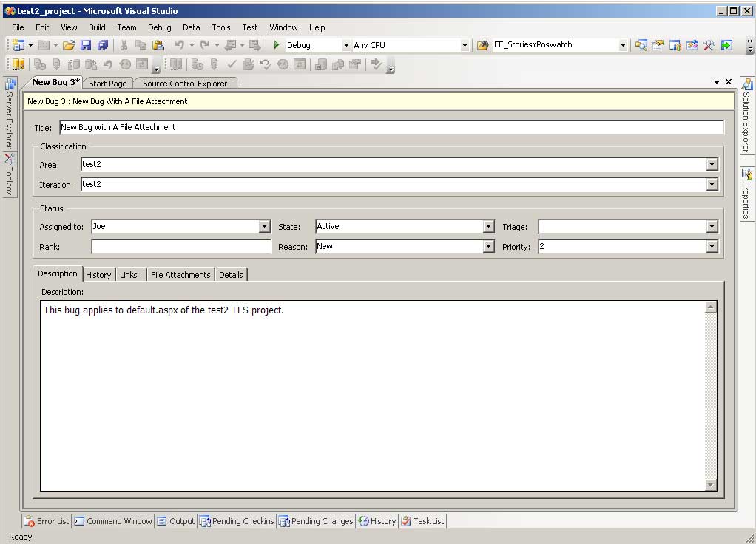Image resolution: width=756 pixels, height=544 pixels.
Task: Click the Cut scissors icon
Action: 124,45
